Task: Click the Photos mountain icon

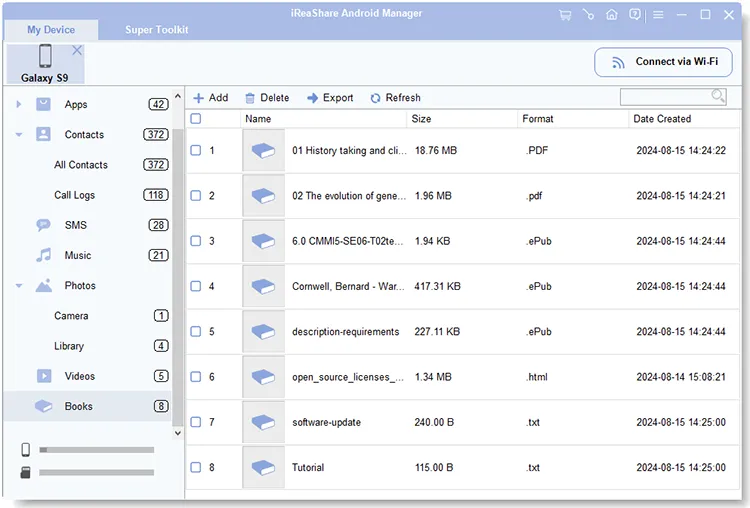Action: click(44, 285)
